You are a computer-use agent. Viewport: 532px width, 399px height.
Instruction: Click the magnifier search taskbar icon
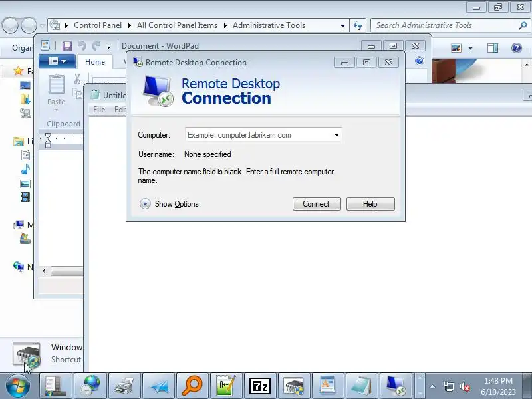pos(192,386)
